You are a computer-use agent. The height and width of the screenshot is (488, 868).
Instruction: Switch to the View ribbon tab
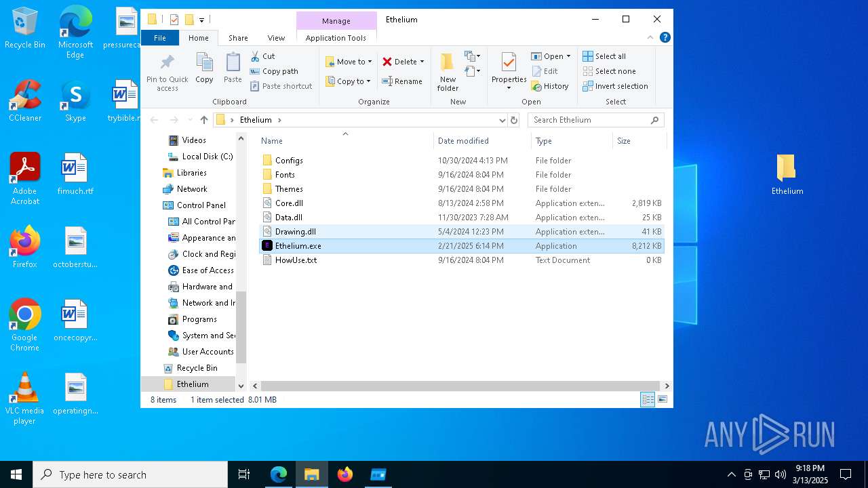tap(276, 38)
